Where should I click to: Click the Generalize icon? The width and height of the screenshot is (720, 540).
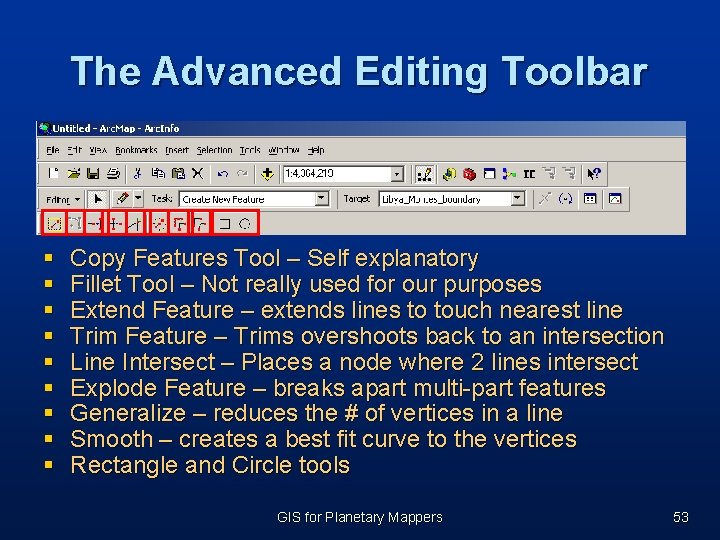click(179, 224)
